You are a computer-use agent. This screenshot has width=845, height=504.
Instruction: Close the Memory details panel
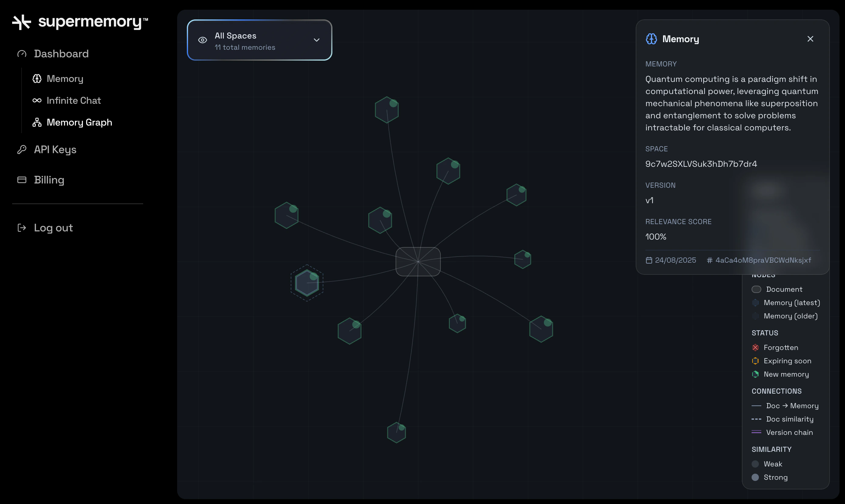pos(810,39)
